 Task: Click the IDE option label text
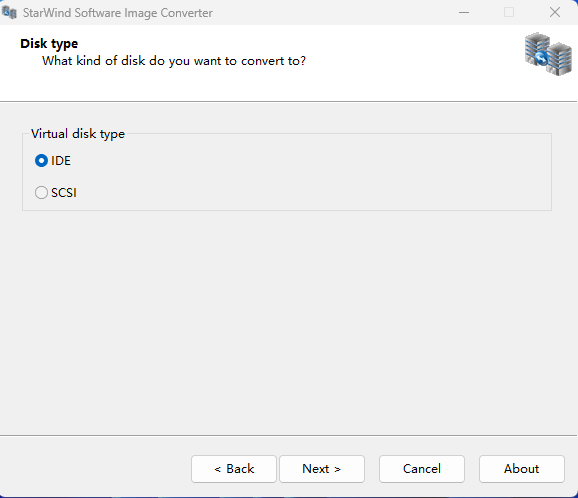pyautogui.click(x=61, y=161)
